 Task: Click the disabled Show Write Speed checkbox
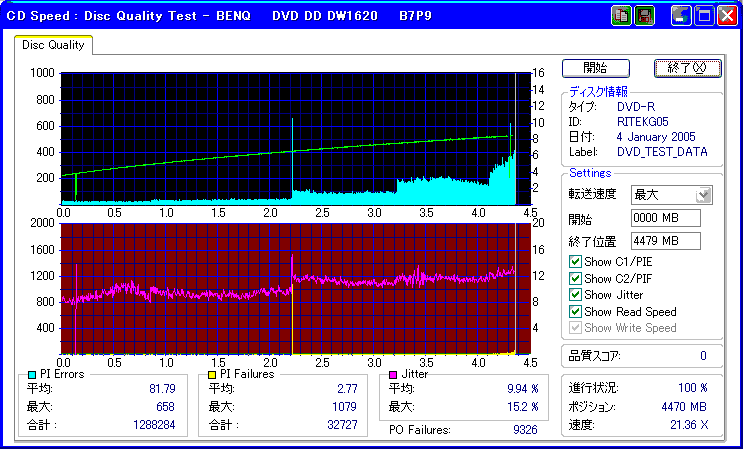pos(575,328)
